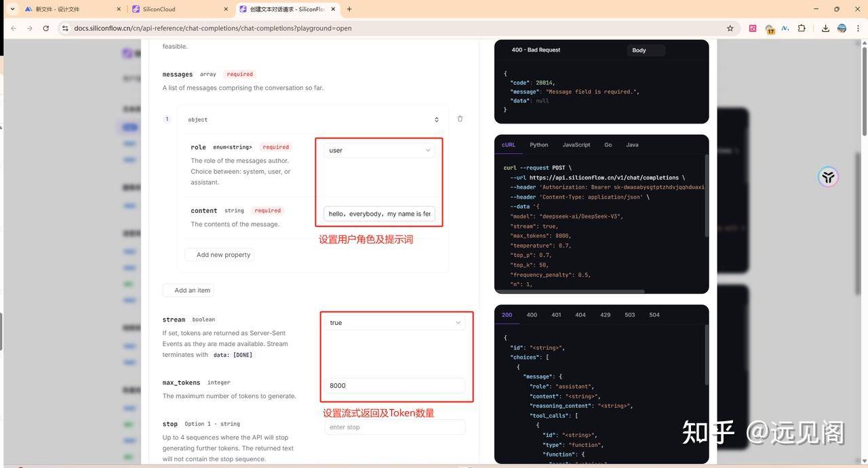Click the content message input field
Screen dimensions: 868x468
tap(379, 214)
